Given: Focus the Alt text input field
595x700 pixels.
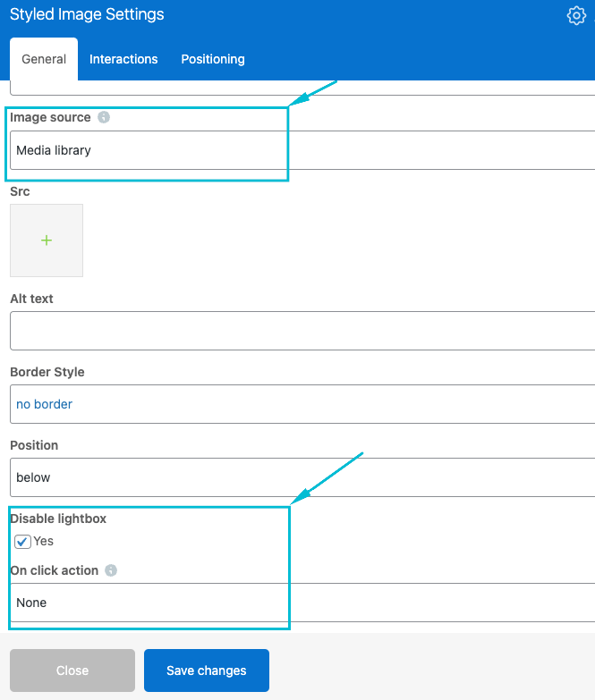Looking at the screenshot, I should click(x=302, y=331).
